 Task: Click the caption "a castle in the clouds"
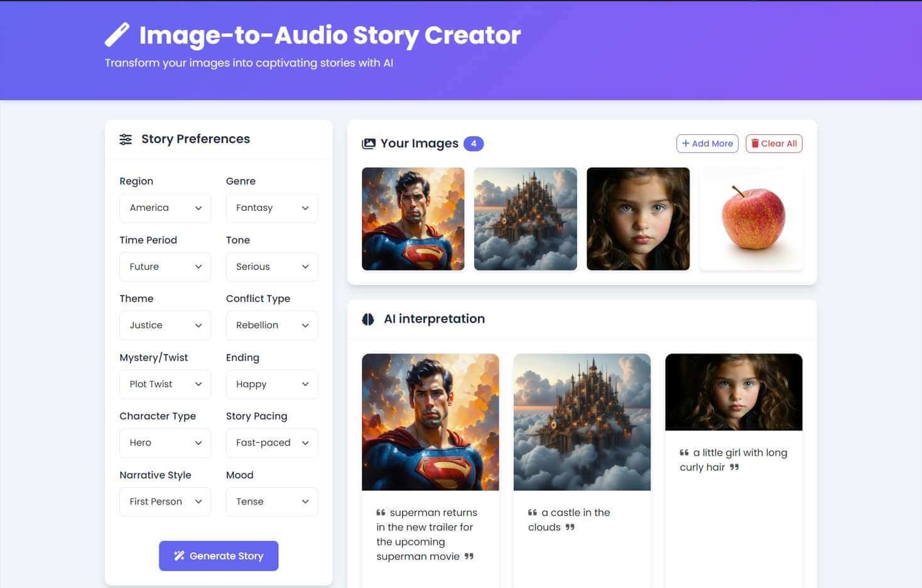point(569,520)
